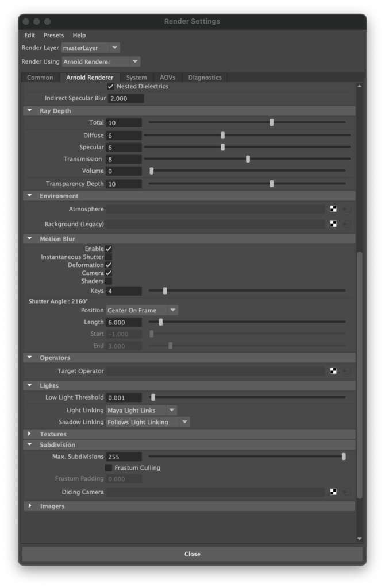Expand the Imagers section
This screenshot has height=588, width=385.
(x=30, y=506)
